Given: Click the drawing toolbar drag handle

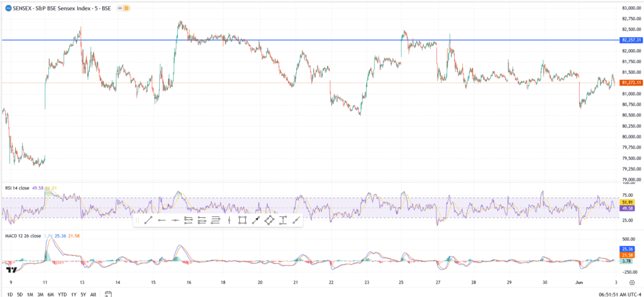Looking at the screenshot, I should click(137, 220).
